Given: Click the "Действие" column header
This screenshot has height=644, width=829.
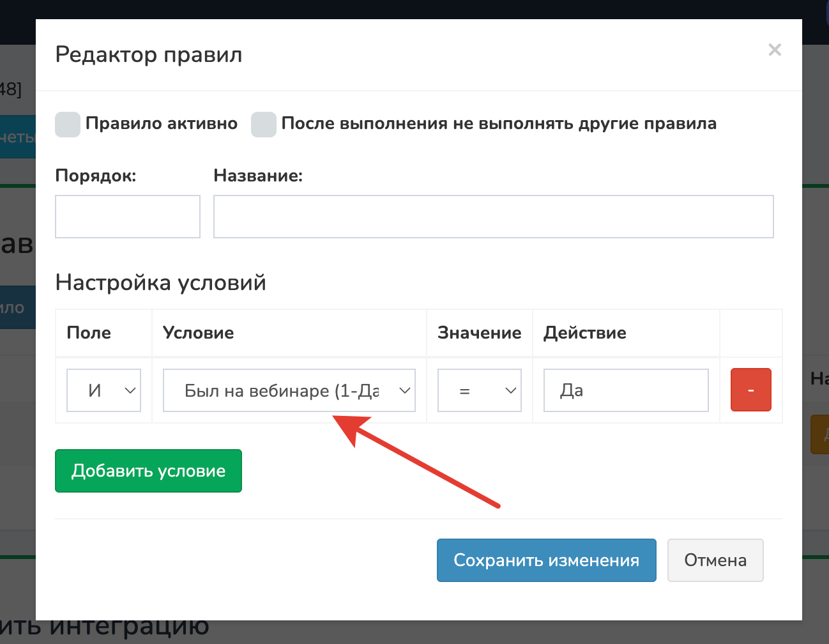Looking at the screenshot, I should (584, 333).
